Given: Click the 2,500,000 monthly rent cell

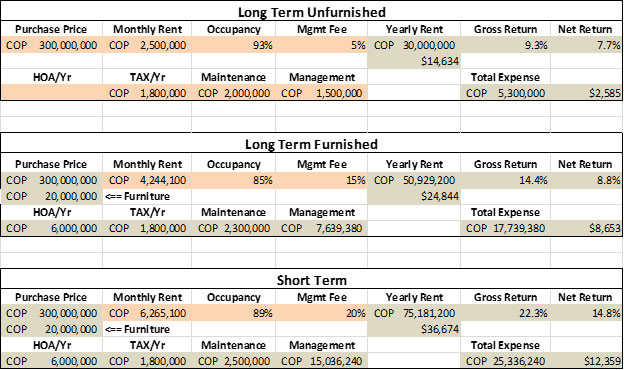Looking at the screenshot, I should [x=147, y=45].
